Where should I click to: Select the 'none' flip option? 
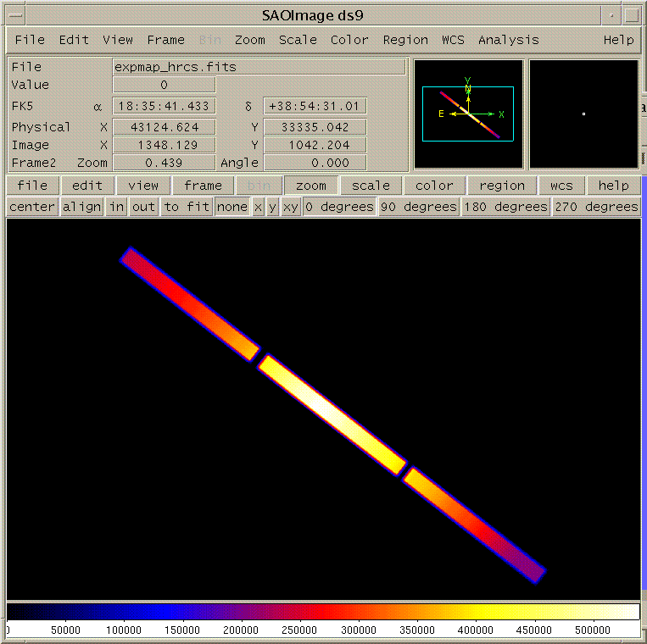231,207
